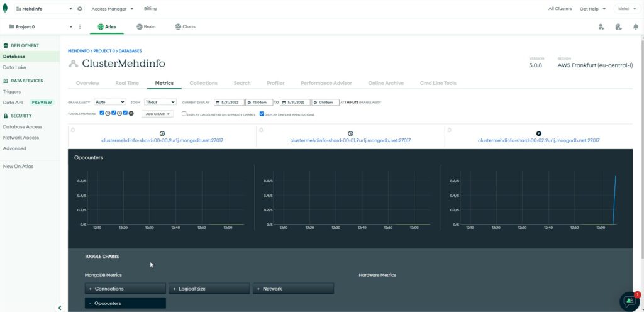
Task: Open the Get Help dropdown
Action: (x=592, y=9)
